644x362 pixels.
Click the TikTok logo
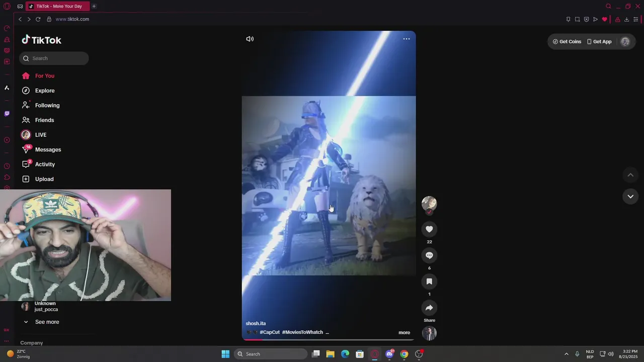tap(41, 40)
